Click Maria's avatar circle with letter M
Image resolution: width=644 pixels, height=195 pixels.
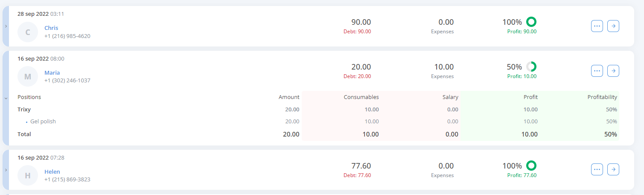[28, 77]
